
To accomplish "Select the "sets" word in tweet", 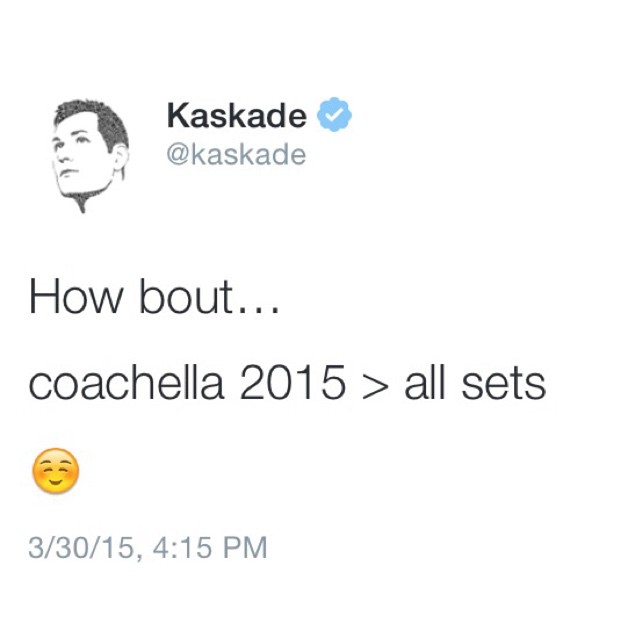I will 504,384.
